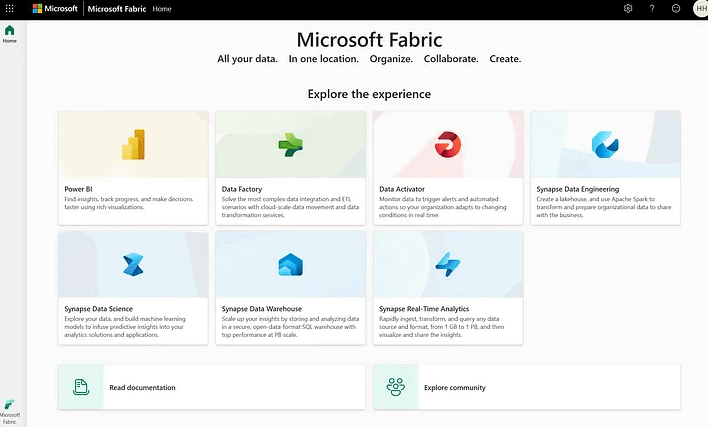Select the Power BI card title

click(79, 189)
